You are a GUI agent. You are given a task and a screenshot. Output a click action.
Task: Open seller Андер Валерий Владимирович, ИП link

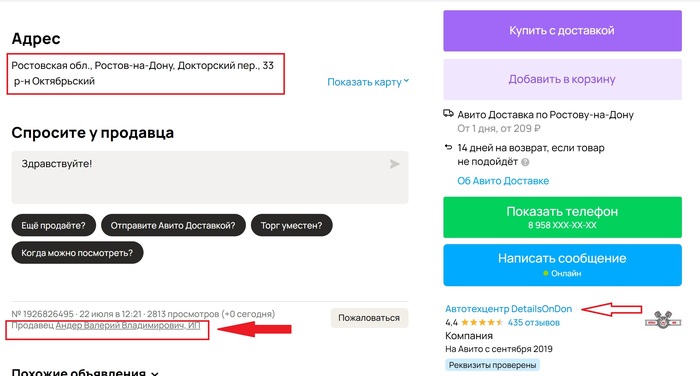pos(128,326)
